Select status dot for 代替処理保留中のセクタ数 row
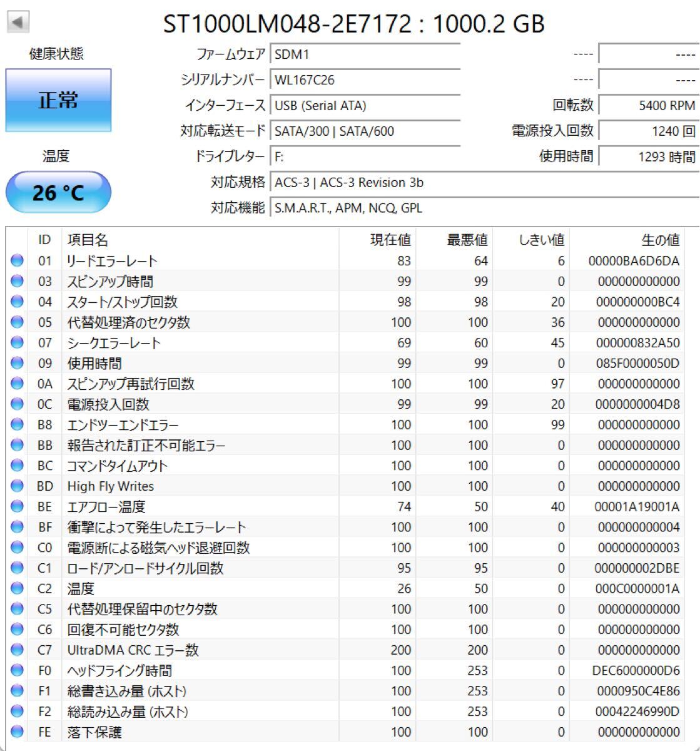Viewport: 700px width, 751px height. [x=17, y=608]
